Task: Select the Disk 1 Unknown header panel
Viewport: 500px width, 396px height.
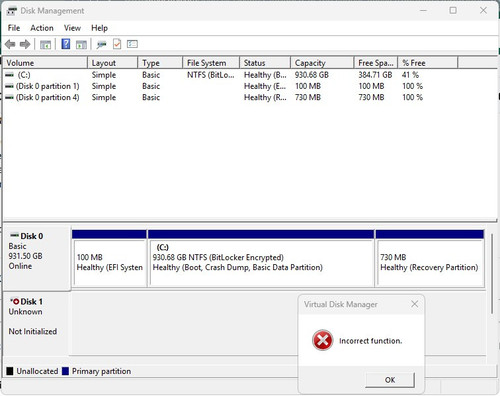Action: tap(36, 323)
